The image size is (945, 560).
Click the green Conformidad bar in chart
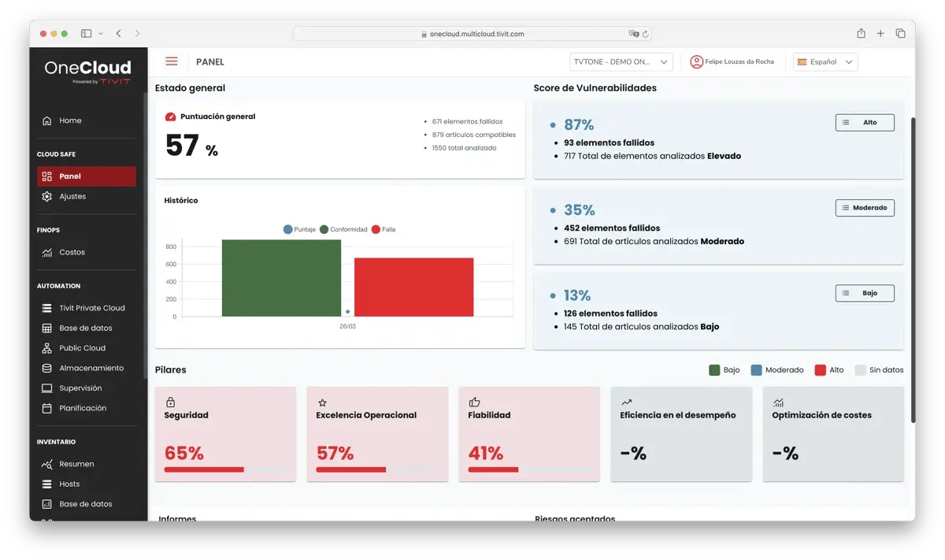coord(281,278)
